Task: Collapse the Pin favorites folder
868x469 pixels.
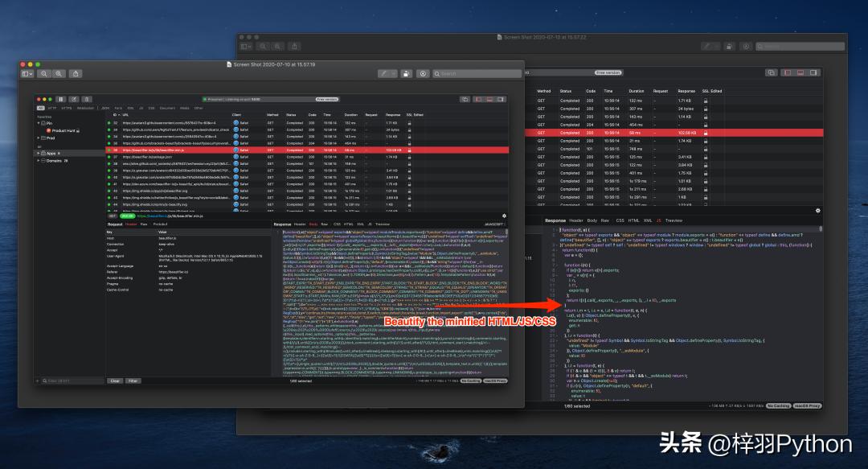Action: coord(39,123)
